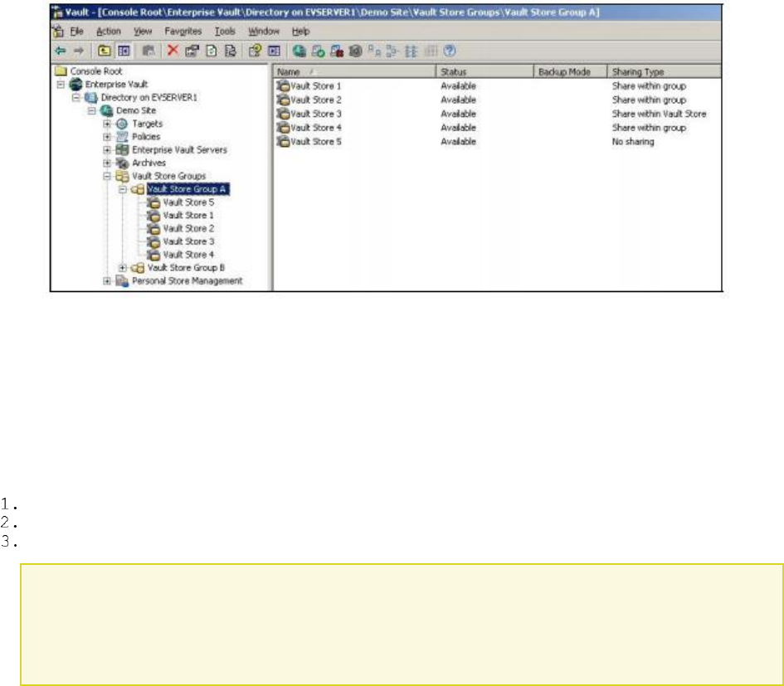The width and height of the screenshot is (784, 686).
Task: Select Vault Store Group B in tree
Action: (x=186, y=268)
